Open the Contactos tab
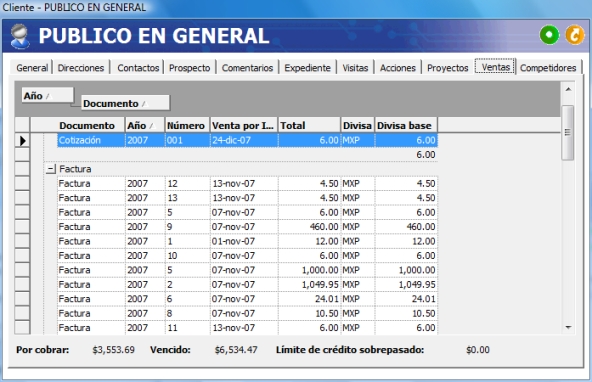The height and width of the screenshot is (382, 592). point(138,68)
